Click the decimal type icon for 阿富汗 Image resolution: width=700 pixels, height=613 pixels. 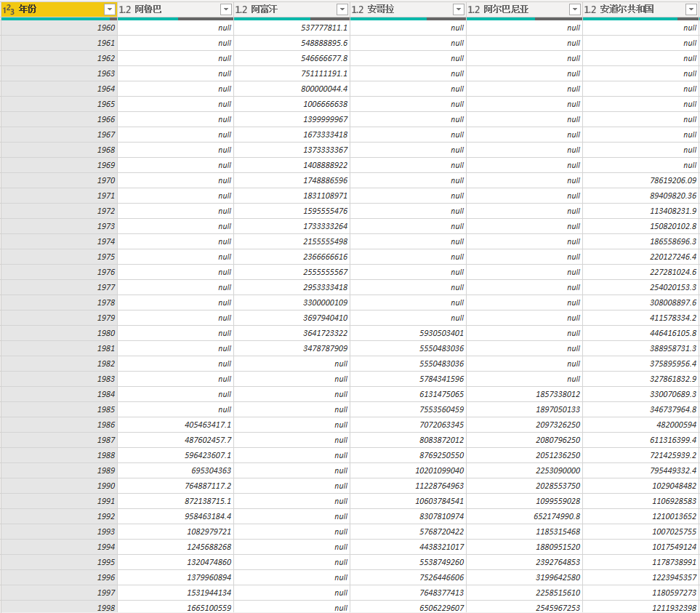click(241, 9)
